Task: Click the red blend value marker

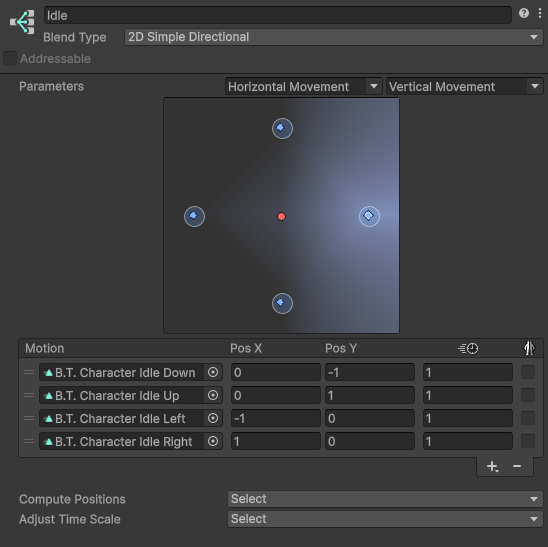Action: [x=281, y=217]
